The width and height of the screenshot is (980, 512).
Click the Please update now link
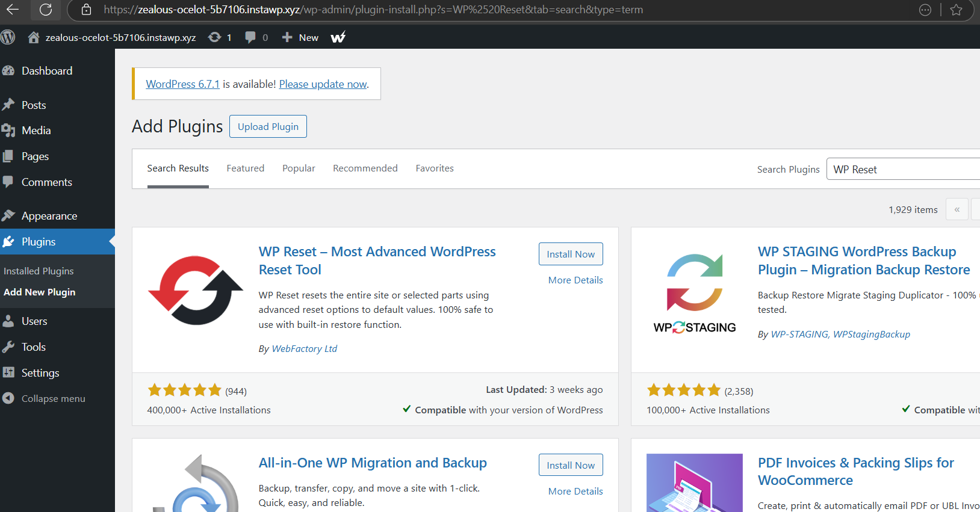pos(323,84)
